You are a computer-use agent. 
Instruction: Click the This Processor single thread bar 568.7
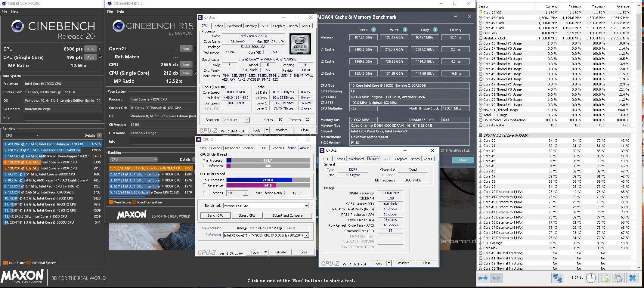coord(268,160)
